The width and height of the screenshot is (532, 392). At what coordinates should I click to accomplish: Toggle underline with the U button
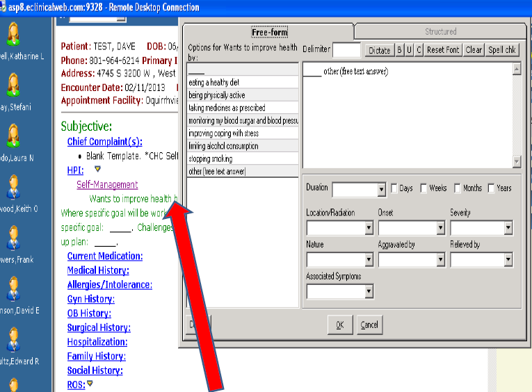(409, 50)
